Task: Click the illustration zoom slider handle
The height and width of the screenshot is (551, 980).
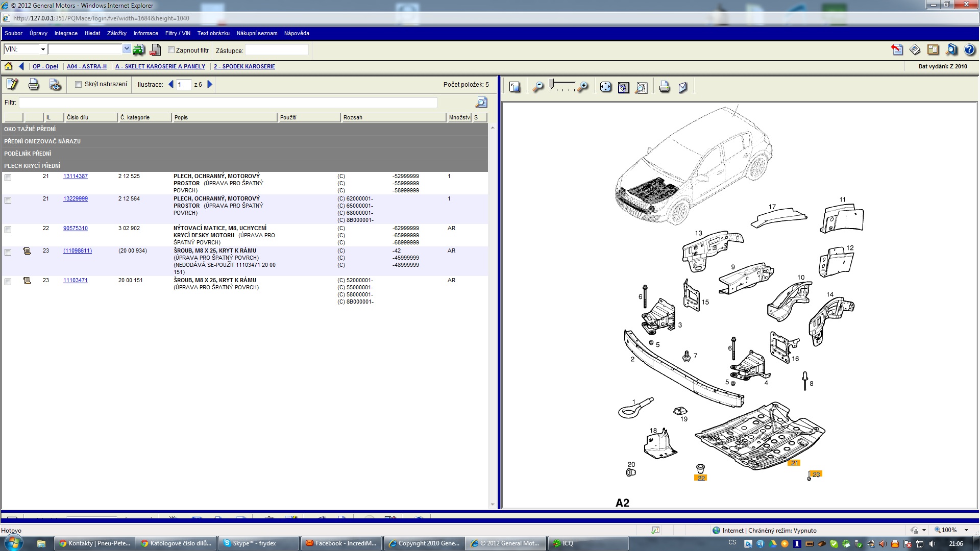Action: coord(552,83)
